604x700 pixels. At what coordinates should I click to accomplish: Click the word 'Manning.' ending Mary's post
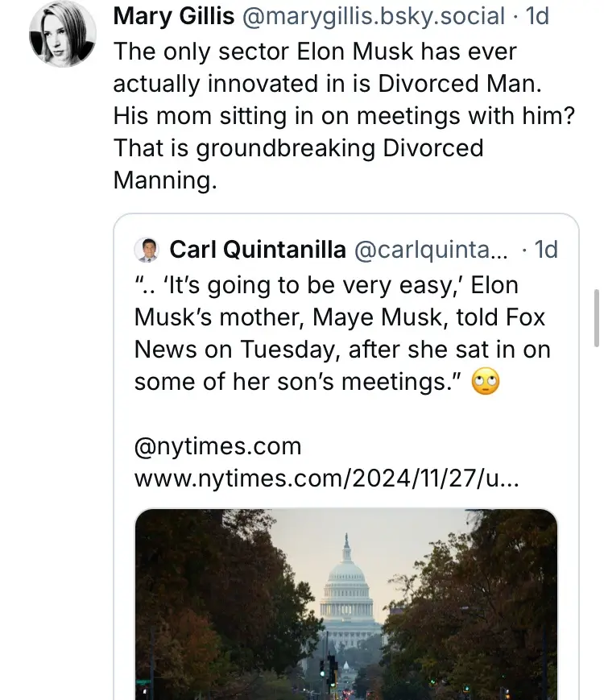[x=165, y=180]
